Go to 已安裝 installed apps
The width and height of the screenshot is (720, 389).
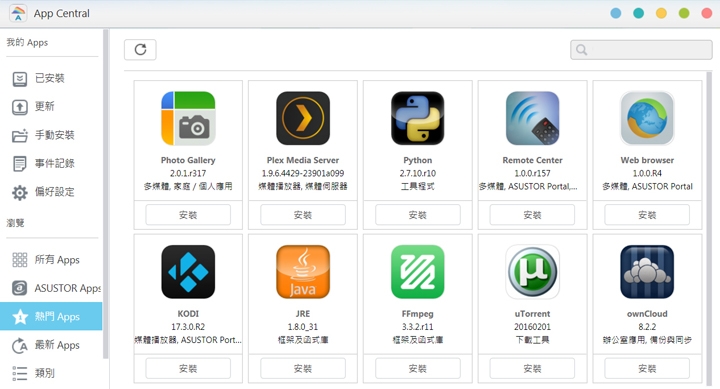[x=51, y=79]
